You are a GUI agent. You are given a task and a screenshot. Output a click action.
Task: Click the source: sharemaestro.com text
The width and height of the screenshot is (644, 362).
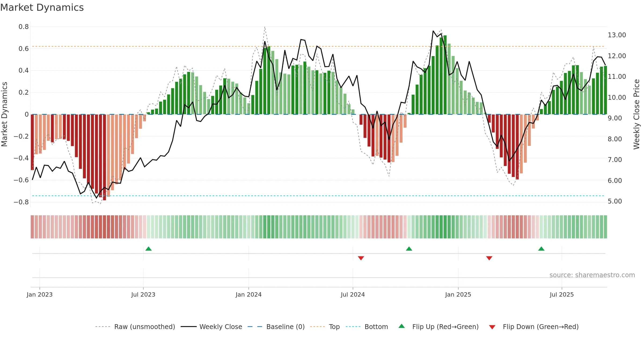(592, 275)
